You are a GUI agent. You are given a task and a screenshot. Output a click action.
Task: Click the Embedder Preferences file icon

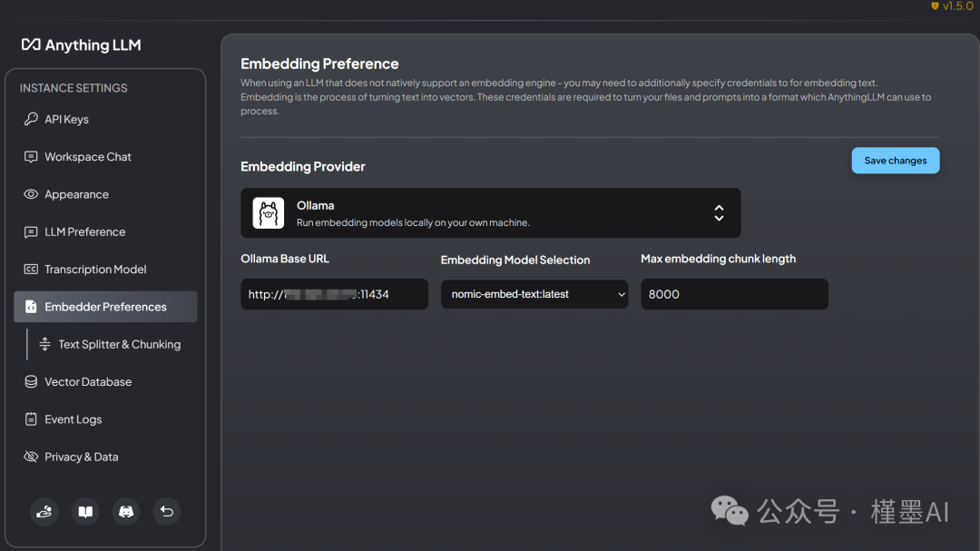tap(31, 307)
